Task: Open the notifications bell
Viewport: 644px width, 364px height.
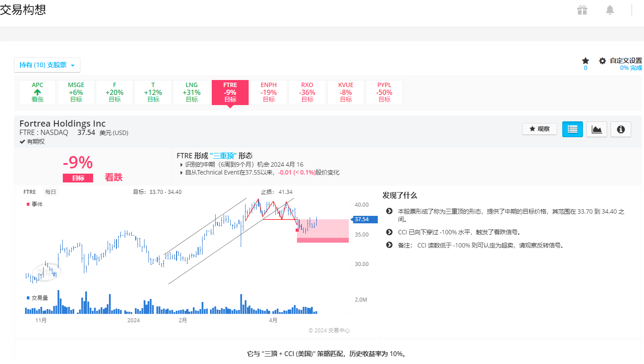Action: pyautogui.click(x=610, y=10)
